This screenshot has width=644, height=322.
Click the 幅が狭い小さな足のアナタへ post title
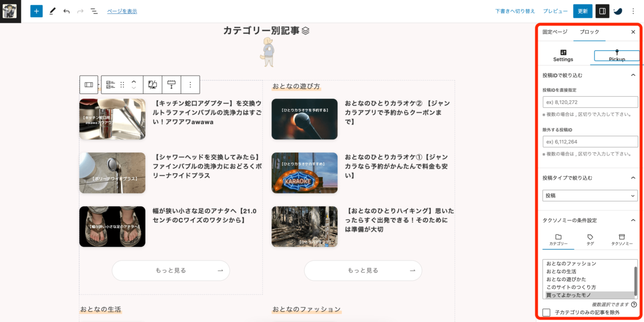pos(206,215)
